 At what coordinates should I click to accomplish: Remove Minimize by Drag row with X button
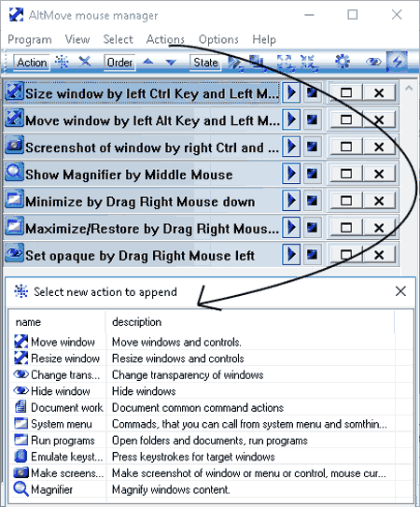click(x=379, y=201)
